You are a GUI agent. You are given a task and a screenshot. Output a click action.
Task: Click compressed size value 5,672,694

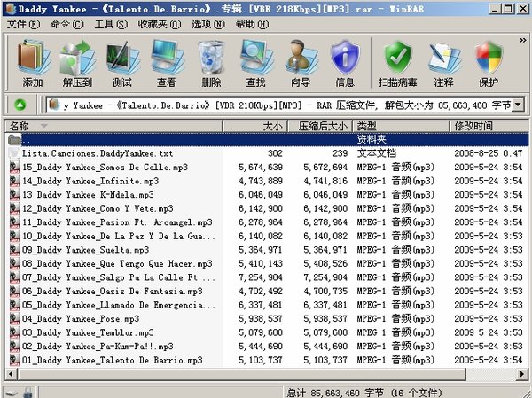[x=325, y=168]
